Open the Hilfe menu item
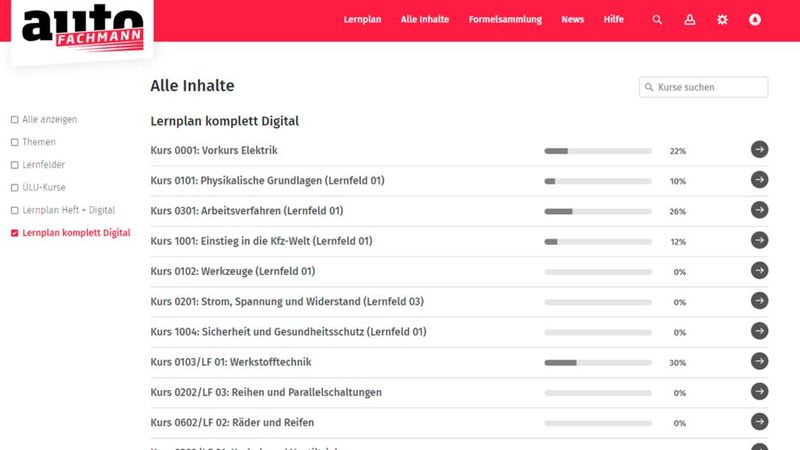The width and height of the screenshot is (800, 450). pyautogui.click(x=614, y=19)
